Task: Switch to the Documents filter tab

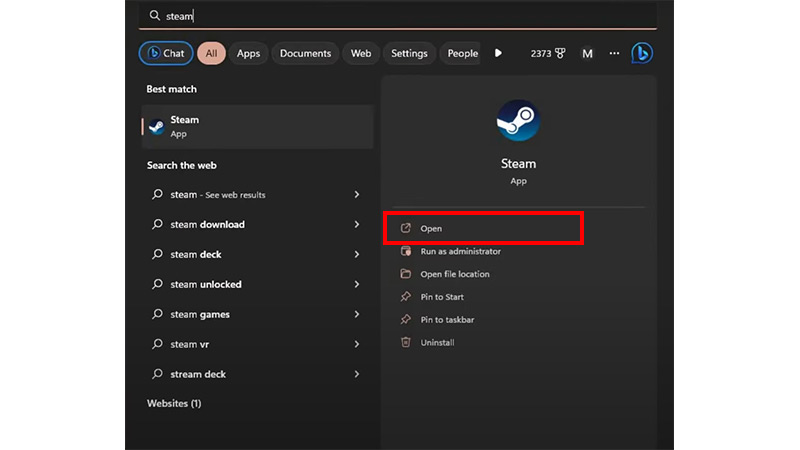Action: (305, 53)
